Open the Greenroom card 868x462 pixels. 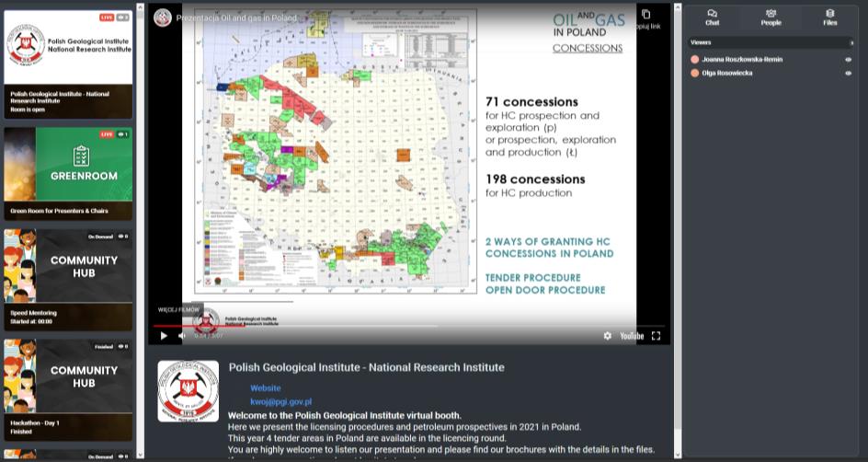pyautogui.click(x=68, y=173)
